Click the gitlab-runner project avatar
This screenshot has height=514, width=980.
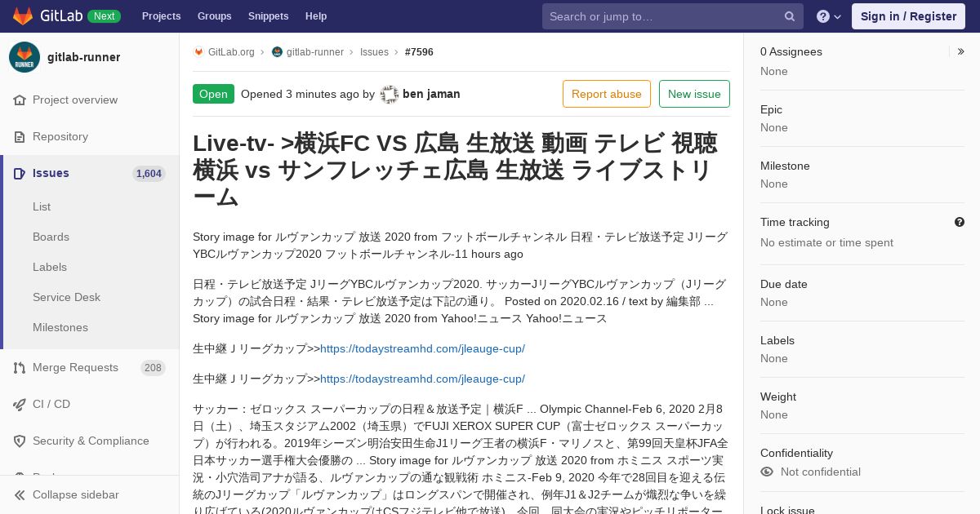coord(24,57)
